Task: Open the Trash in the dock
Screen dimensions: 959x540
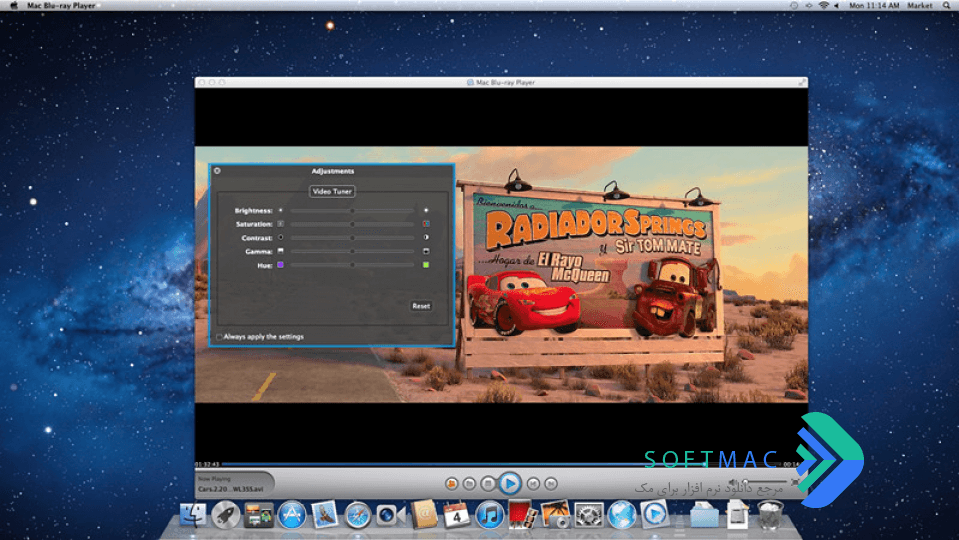Action: coord(770,515)
